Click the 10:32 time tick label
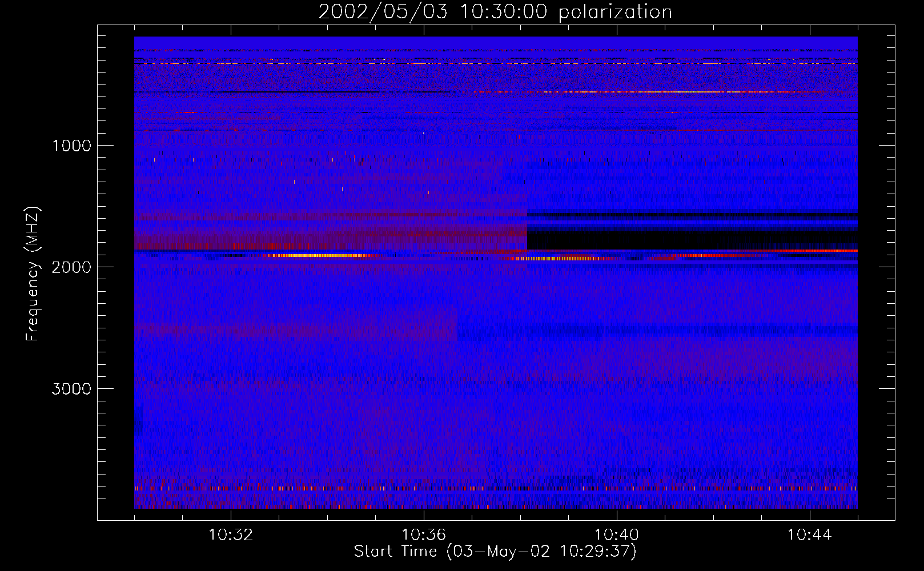This screenshot has height=571, width=924. (231, 535)
